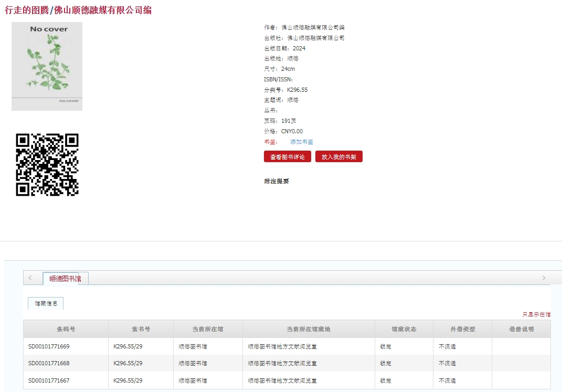Click the 当前所在馆 column header
Image resolution: width=562 pixels, height=392 pixels.
(x=208, y=329)
